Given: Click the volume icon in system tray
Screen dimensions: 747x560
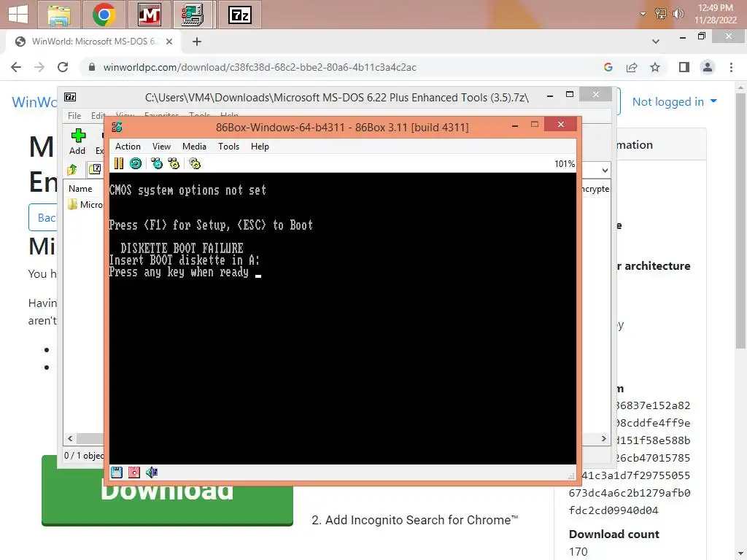Looking at the screenshot, I should coord(678,13).
